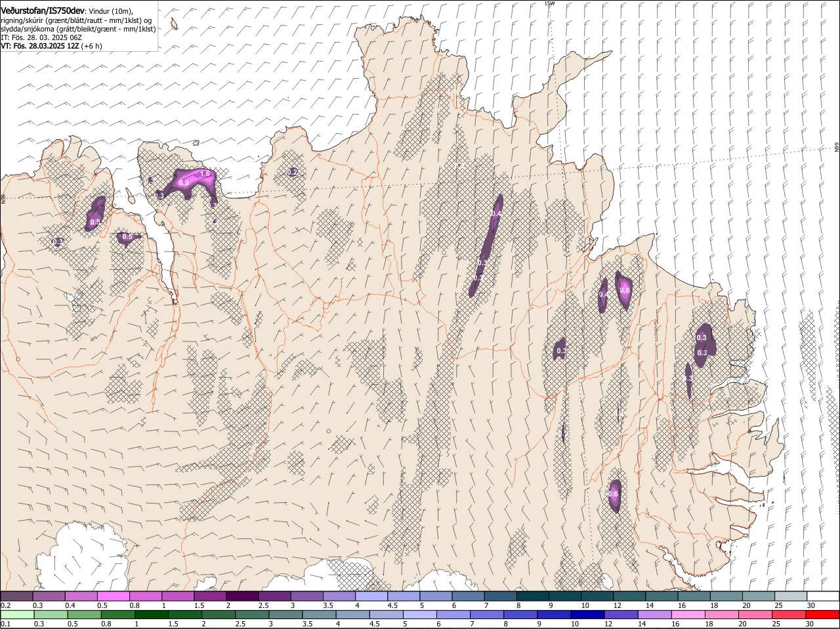Click the bright red swatch ending the bottom row
This screenshot has width=840, height=629.
pos(822,615)
